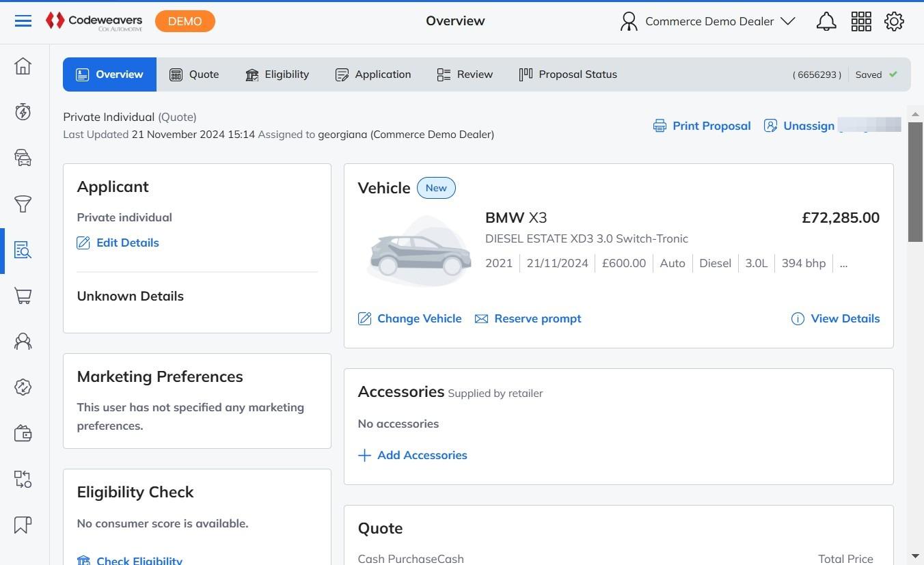Open the bookmark sidebar icon
The image size is (924, 565).
coord(23,525)
